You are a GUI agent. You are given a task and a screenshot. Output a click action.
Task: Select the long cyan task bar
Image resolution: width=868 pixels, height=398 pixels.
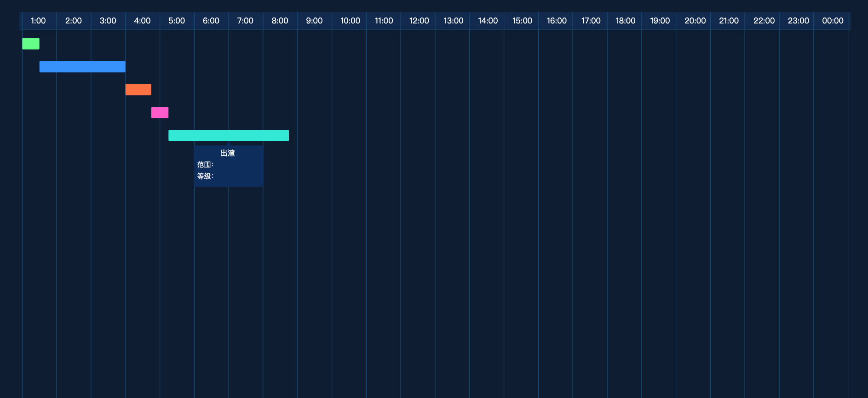(x=229, y=136)
